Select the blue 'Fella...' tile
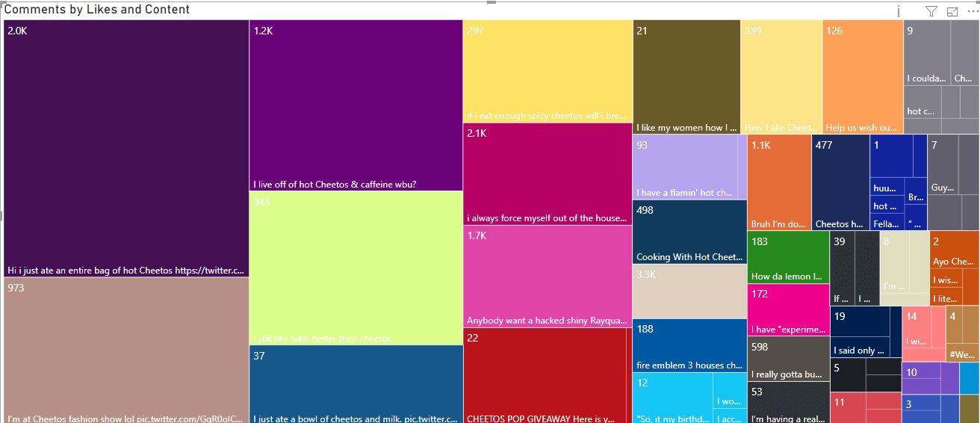 coord(887,223)
